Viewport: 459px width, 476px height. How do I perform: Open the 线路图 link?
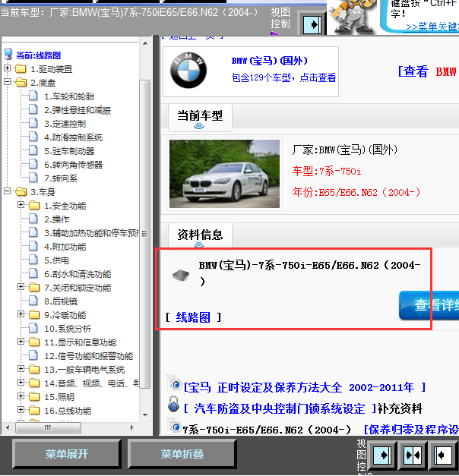193,317
